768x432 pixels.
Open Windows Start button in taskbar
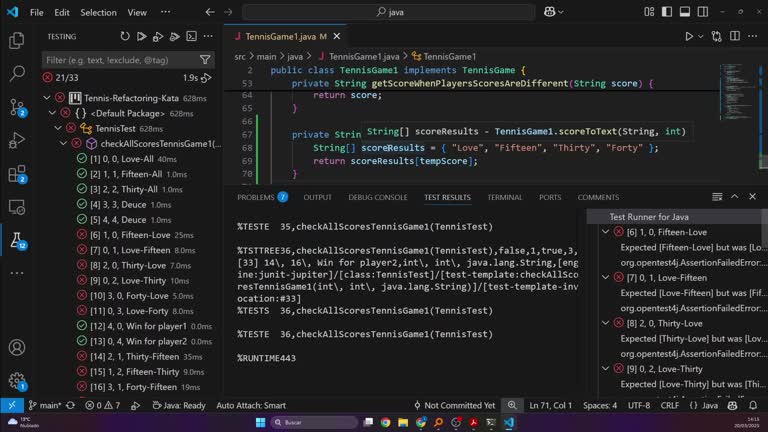pos(261,422)
